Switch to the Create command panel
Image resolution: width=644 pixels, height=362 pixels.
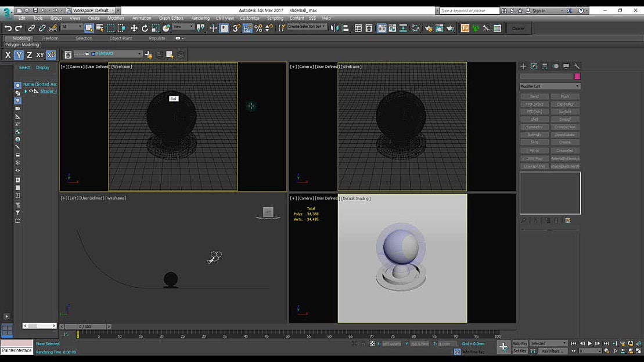(523, 66)
